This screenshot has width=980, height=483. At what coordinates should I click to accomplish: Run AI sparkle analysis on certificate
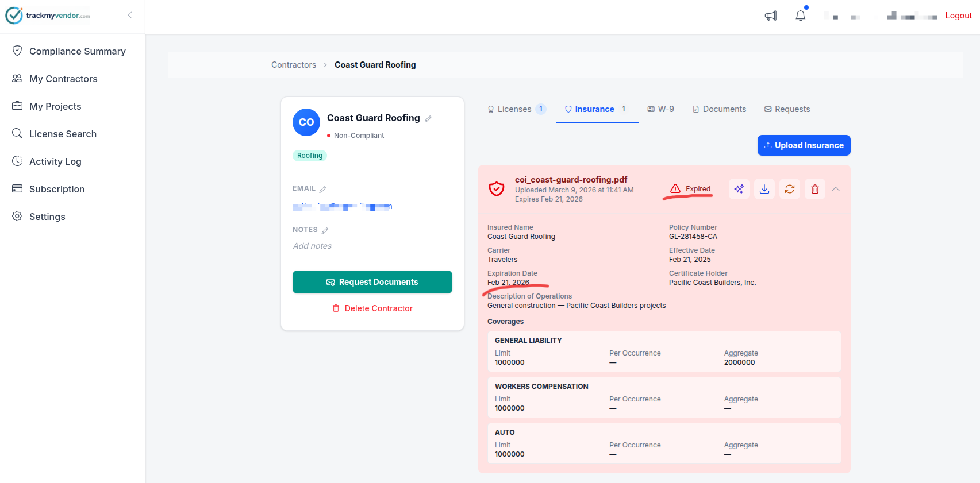pyautogui.click(x=739, y=189)
